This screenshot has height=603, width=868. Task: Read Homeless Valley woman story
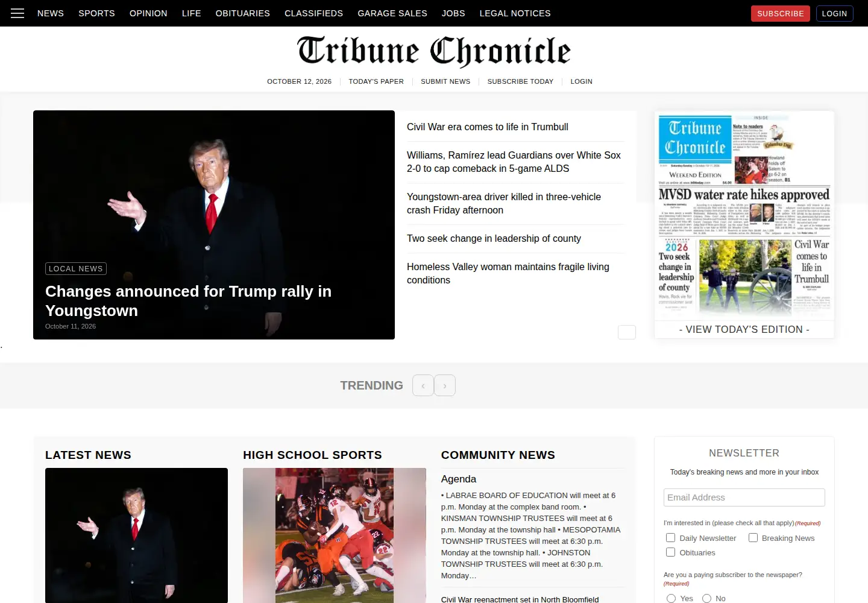pos(508,273)
